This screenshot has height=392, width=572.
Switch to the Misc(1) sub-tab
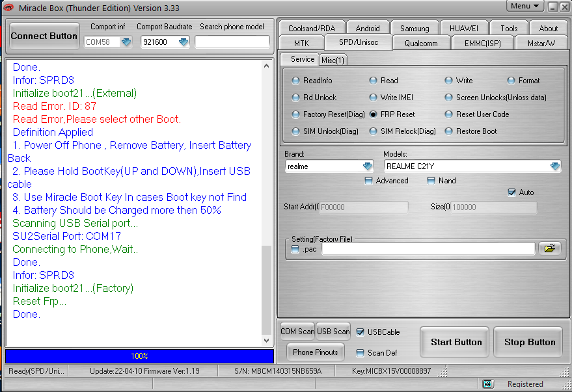click(333, 60)
